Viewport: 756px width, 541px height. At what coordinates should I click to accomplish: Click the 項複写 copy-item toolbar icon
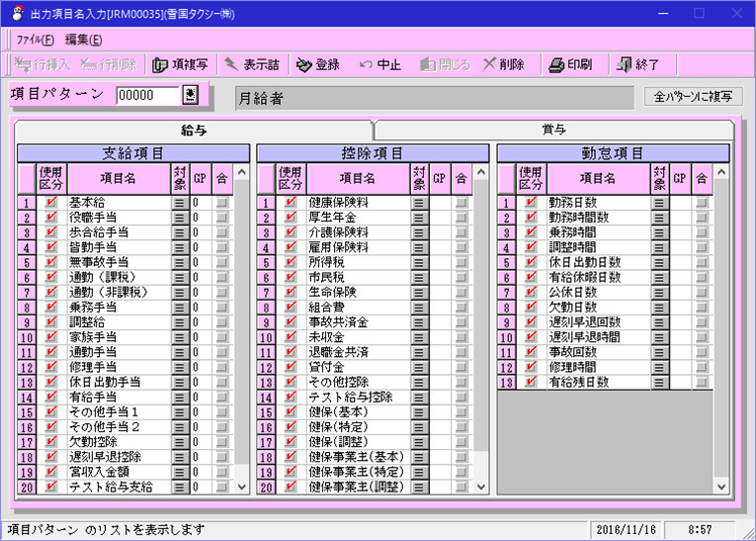coord(159,64)
